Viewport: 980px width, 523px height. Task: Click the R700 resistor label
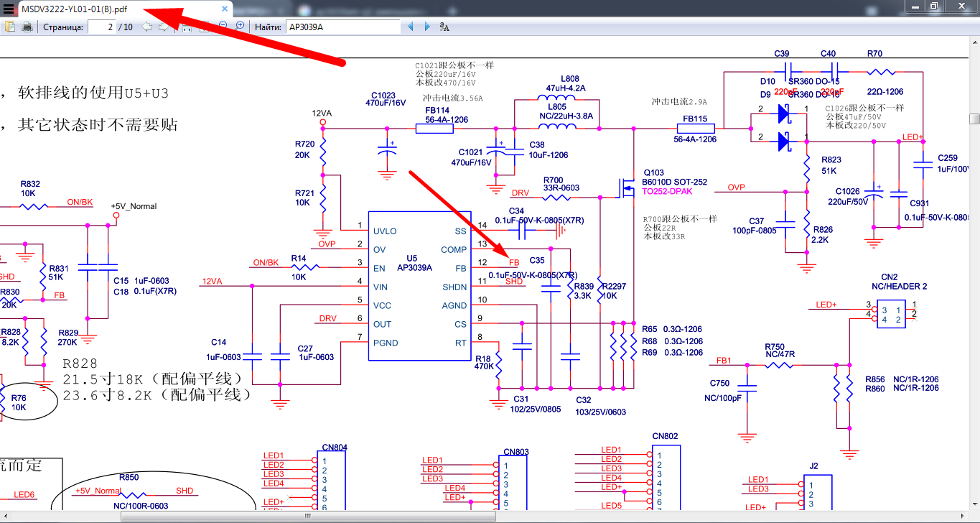coord(554,180)
